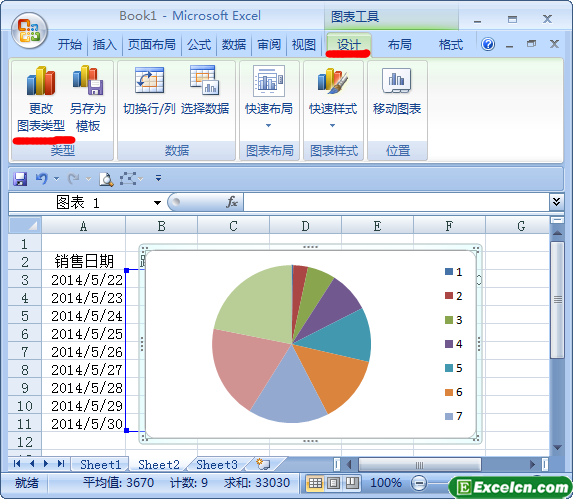Open the name box dropdown
This screenshot has width=573, height=499.
[157, 203]
